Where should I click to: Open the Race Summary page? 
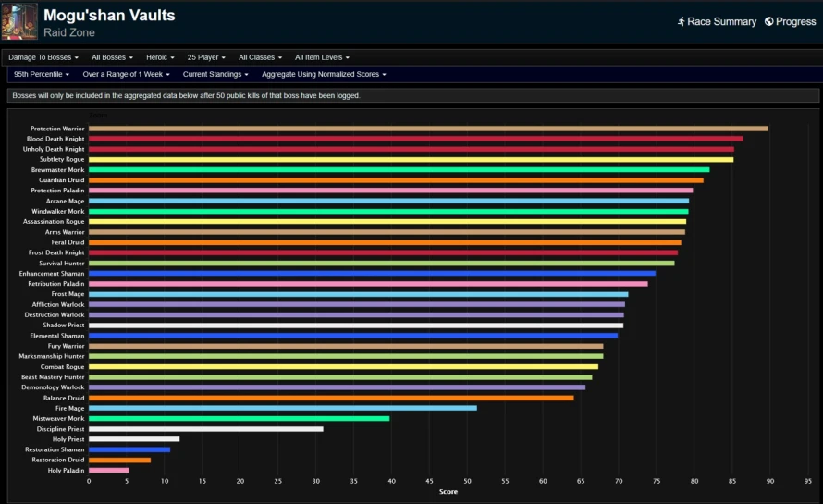717,21
